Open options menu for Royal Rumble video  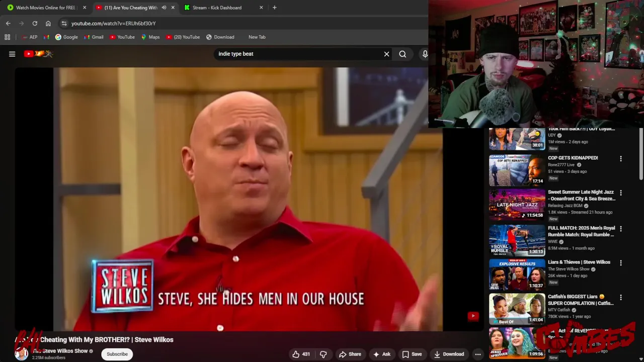pos(620,229)
